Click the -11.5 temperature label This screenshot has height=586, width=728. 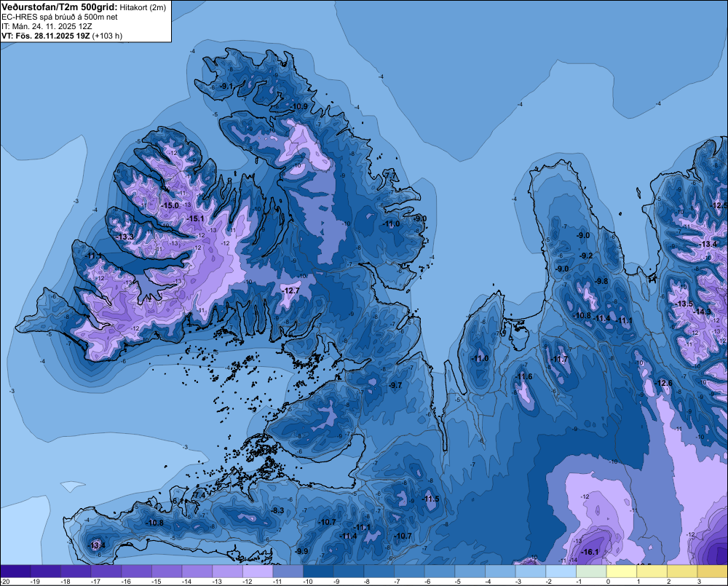430,499
